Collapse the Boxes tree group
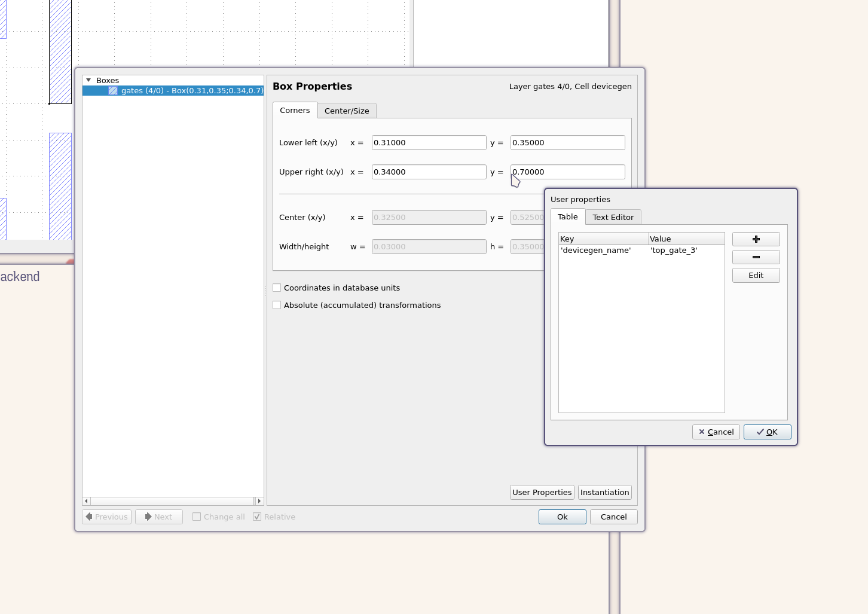 pyautogui.click(x=88, y=80)
